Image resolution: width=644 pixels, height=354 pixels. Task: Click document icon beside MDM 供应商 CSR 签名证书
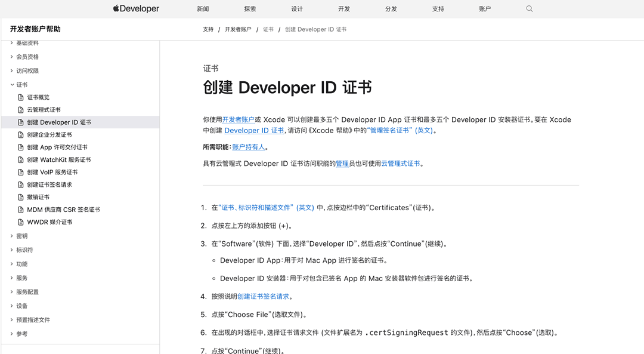click(x=21, y=210)
